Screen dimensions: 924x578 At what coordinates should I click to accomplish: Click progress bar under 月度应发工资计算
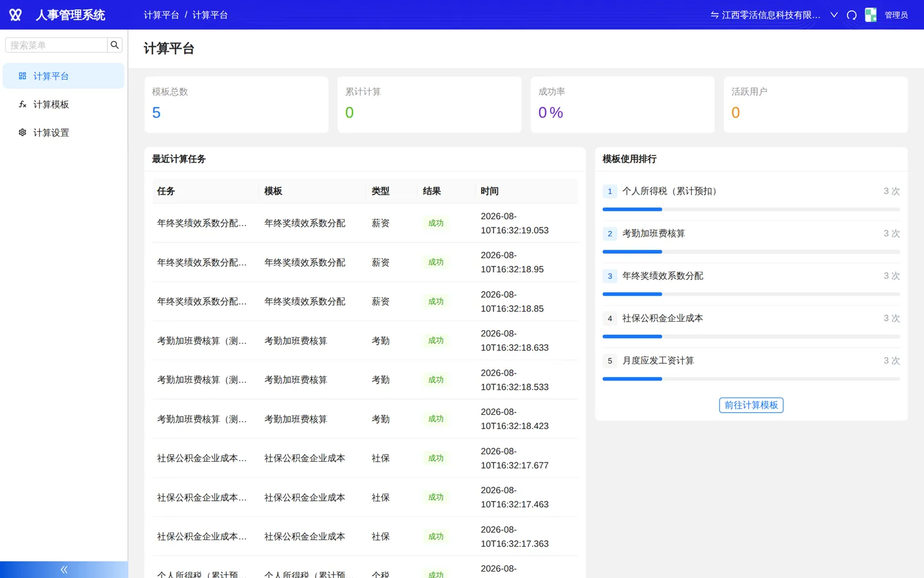pyautogui.click(x=751, y=379)
